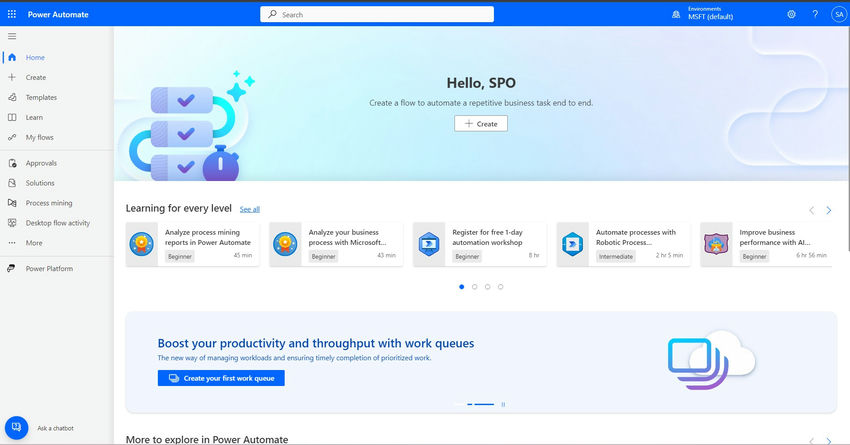
Task: Click the Create plus icon in sidebar
Action: coord(12,77)
